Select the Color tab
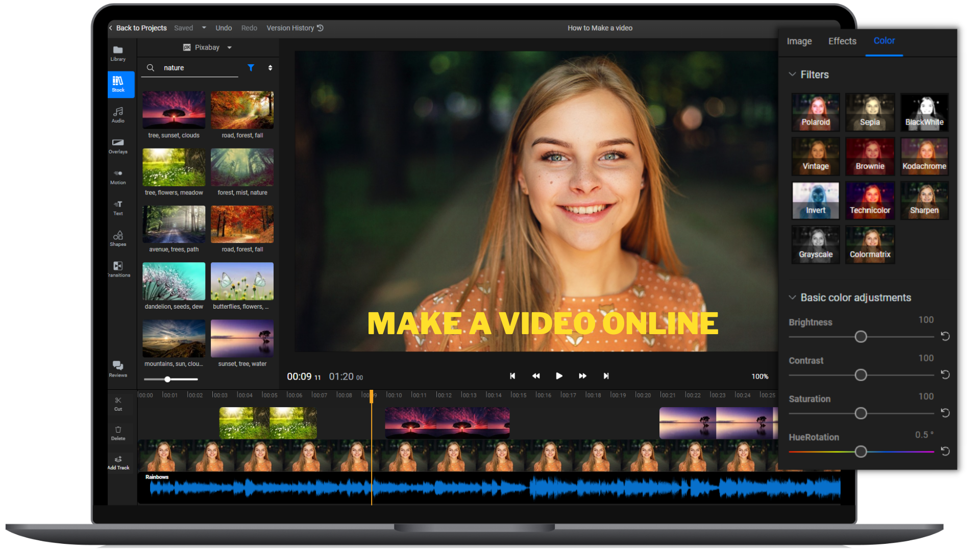This screenshot has width=980, height=551. [x=884, y=41]
